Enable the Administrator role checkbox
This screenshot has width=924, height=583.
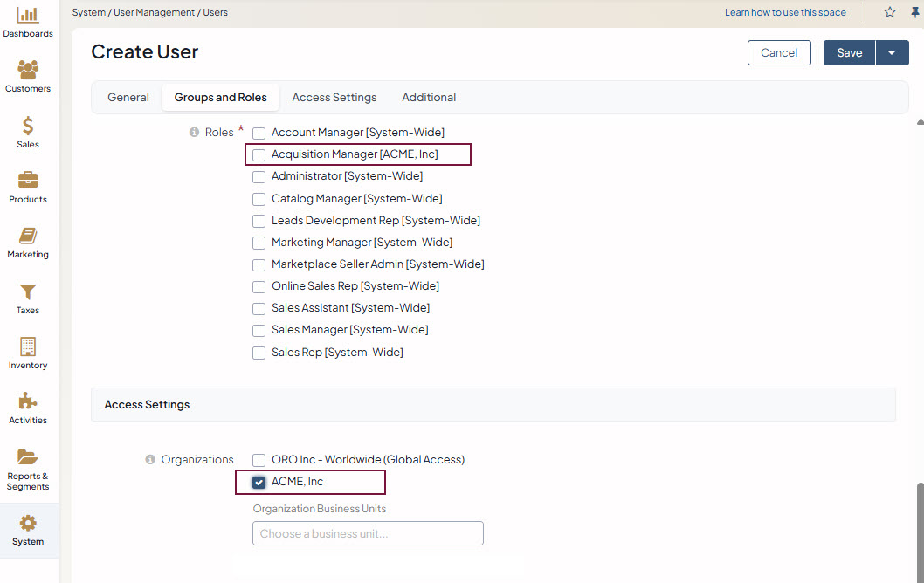[259, 177]
